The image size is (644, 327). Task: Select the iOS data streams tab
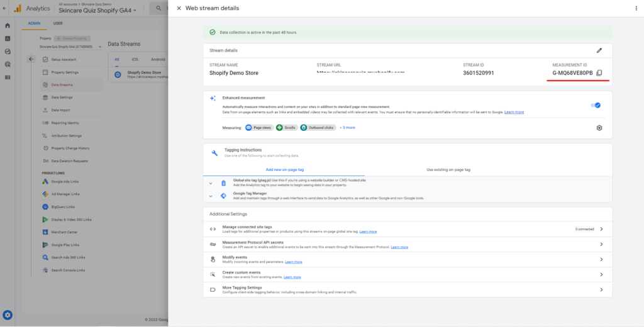click(x=135, y=60)
